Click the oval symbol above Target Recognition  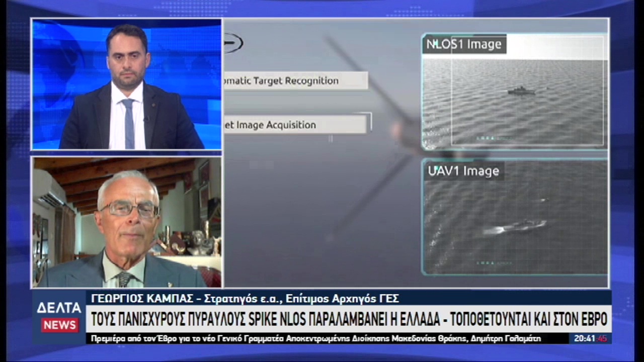(233, 42)
